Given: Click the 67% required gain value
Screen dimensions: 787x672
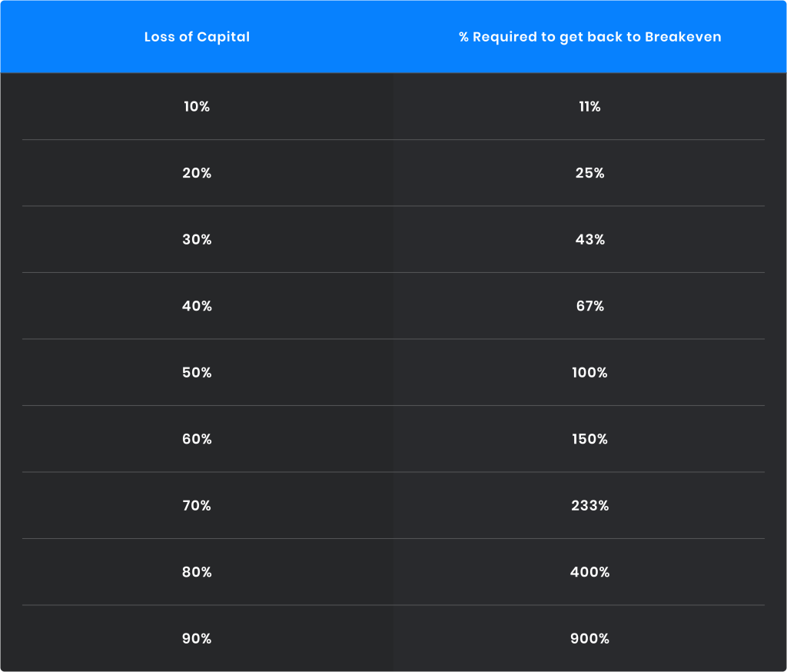Looking at the screenshot, I should [x=589, y=306].
